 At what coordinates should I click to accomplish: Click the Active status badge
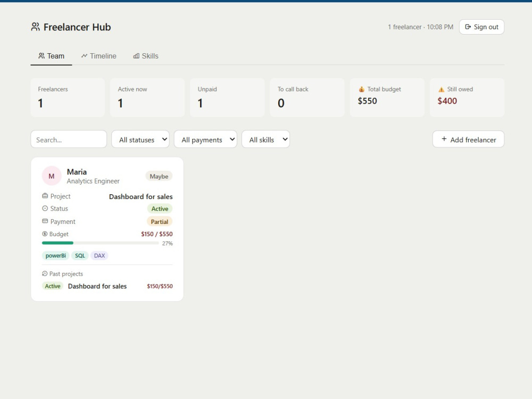click(160, 209)
